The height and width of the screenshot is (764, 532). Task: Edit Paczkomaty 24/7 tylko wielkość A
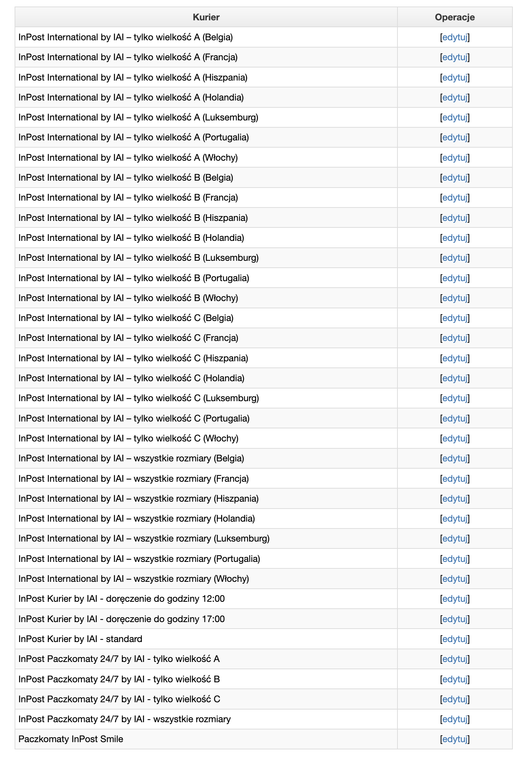tap(455, 659)
